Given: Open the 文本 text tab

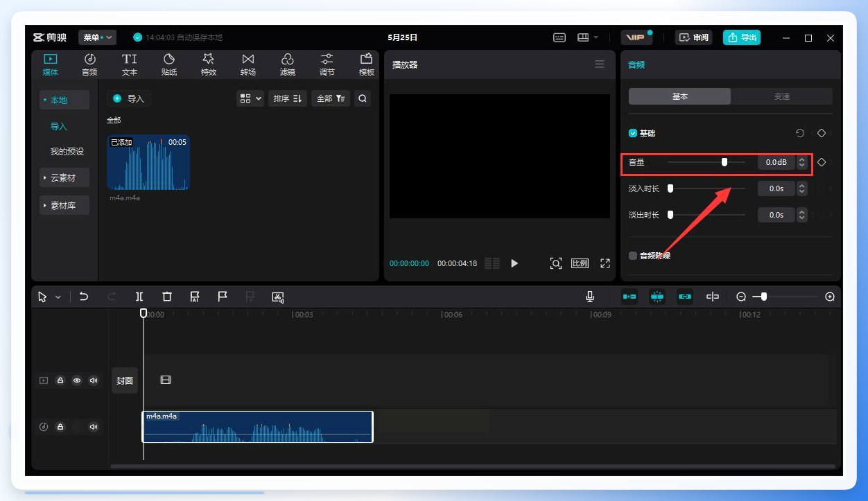Looking at the screenshot, I should 130,64.
